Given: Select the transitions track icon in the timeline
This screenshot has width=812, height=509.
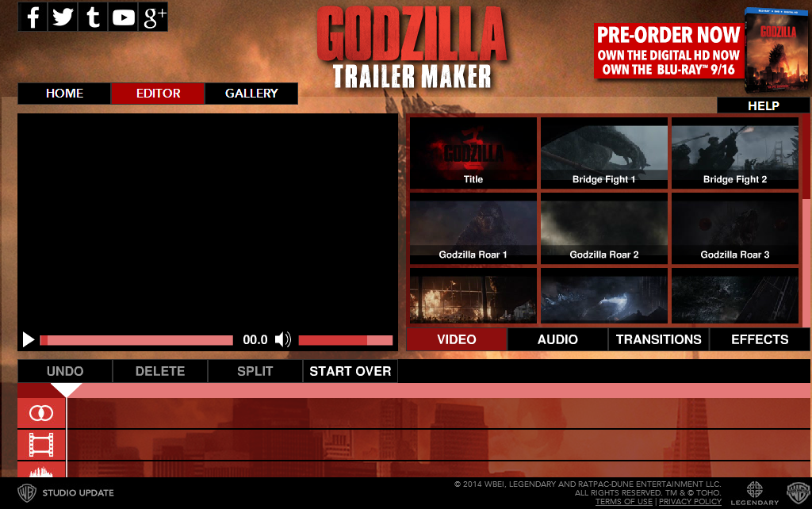Looking at the screenshot, I should (x=41, y=413).
